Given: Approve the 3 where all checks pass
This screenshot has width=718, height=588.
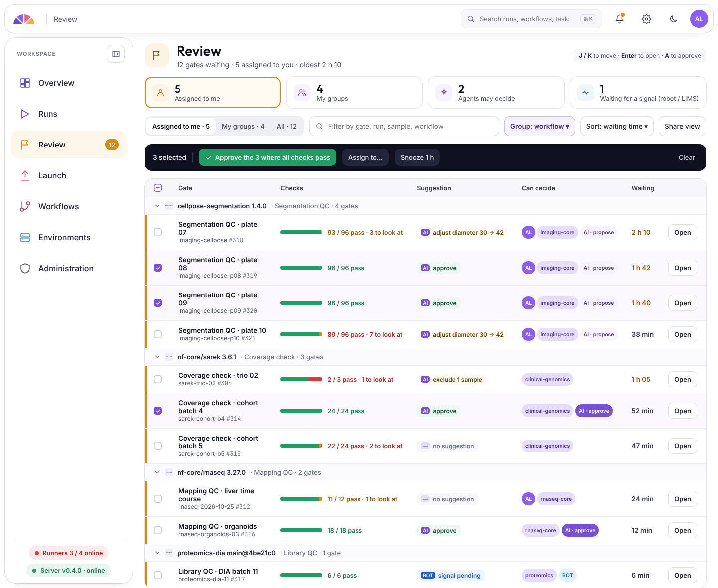Looking at the screenshot, I should coord(267,157).
